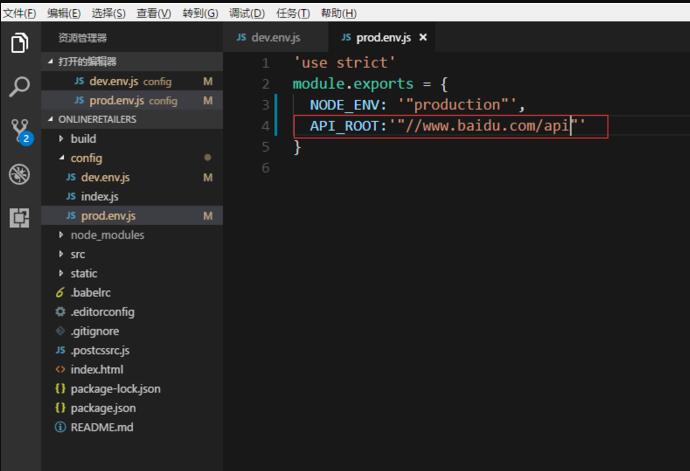Select prod.env.js in open editors list
Screen dimensions: 690x471
[132, 101]
